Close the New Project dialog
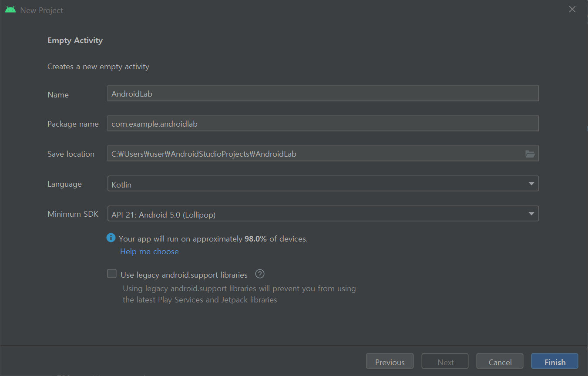The height and width of the screenshot is (376, 588). point(572,10)
